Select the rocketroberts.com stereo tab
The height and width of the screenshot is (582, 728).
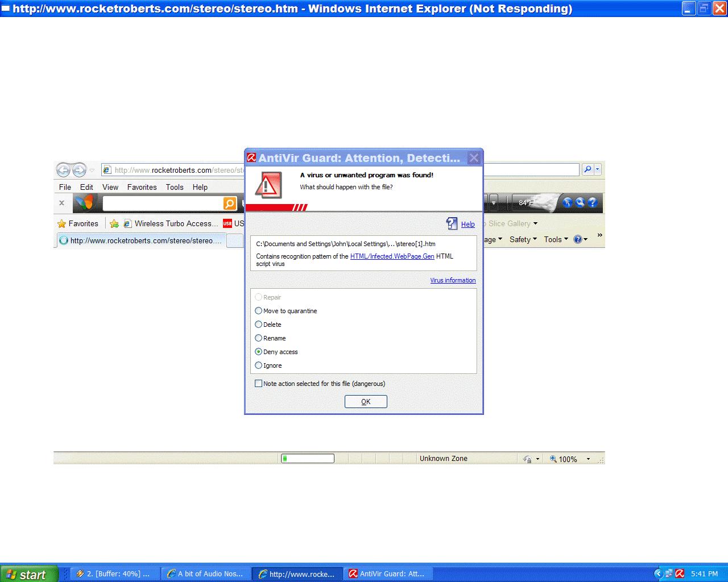point(141,240)
